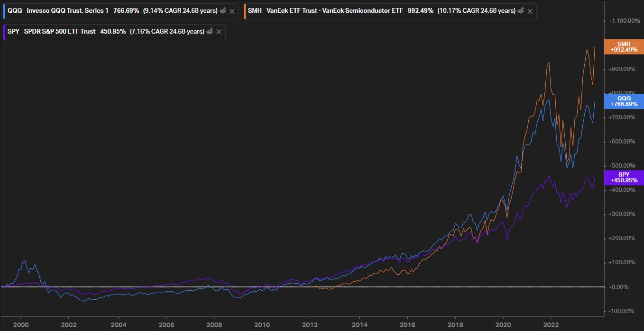Click the -100.00% y-axis label
Screen dimensions: 644x331
tap(622, 311)
